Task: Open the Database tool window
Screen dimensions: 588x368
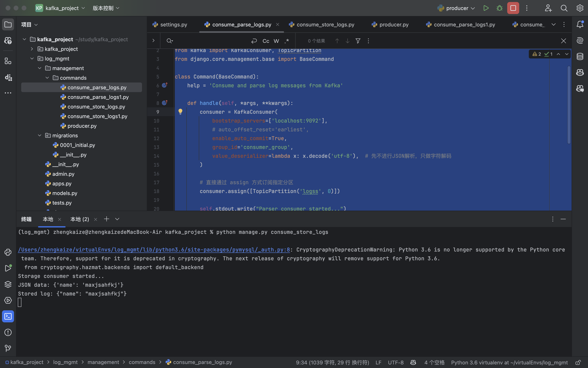Action: pyautogui.click(x=580, y=56)
